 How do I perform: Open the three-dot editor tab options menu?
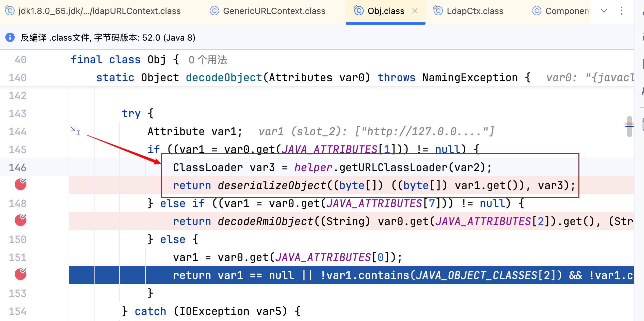click(621, 11)
